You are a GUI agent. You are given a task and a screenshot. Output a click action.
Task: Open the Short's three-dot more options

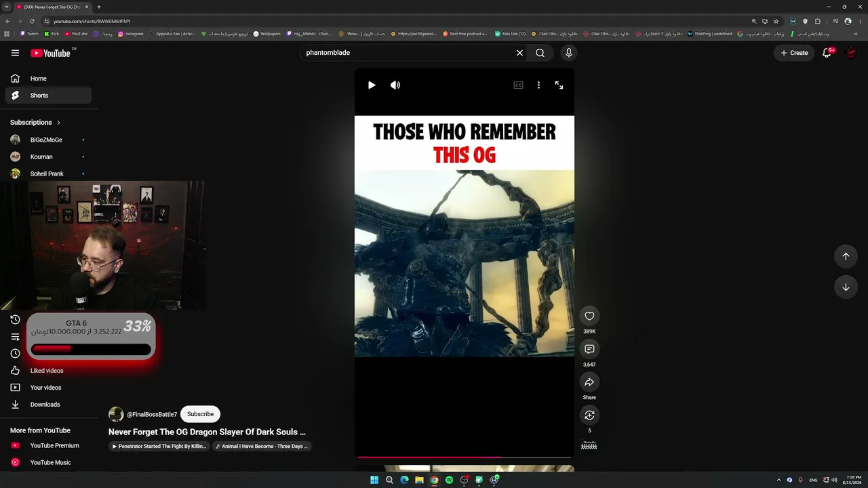click(538, 85)
